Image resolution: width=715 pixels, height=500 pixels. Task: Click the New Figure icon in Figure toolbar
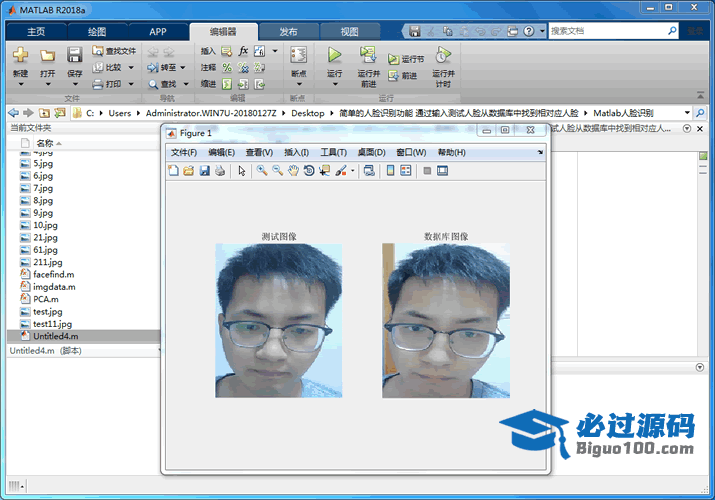pos(173,170)
